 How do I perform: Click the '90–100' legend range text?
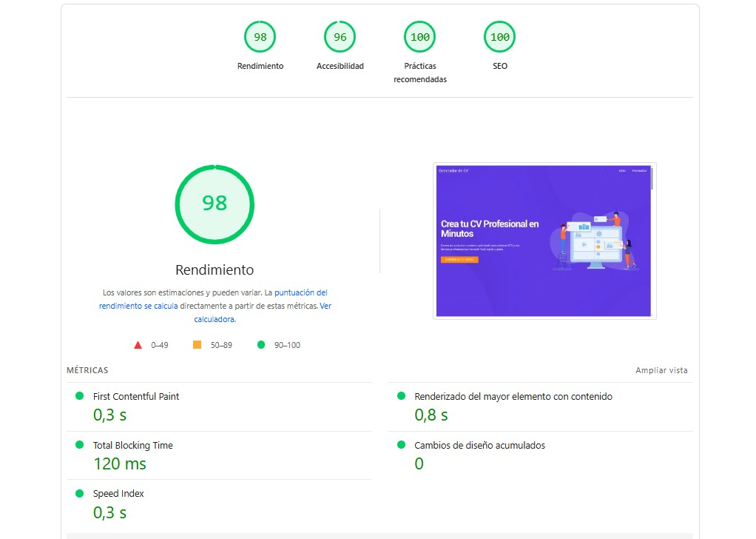[x=287, y=345]
